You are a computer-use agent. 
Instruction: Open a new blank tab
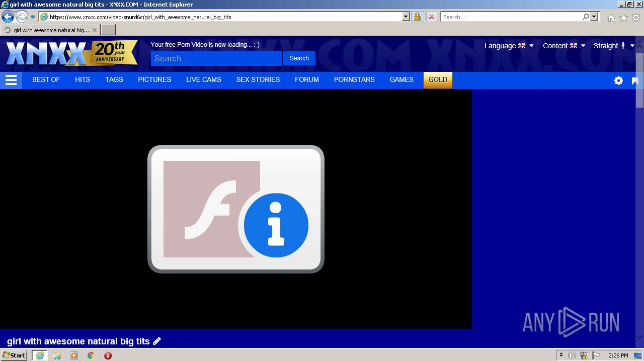(x=108, y=30)
